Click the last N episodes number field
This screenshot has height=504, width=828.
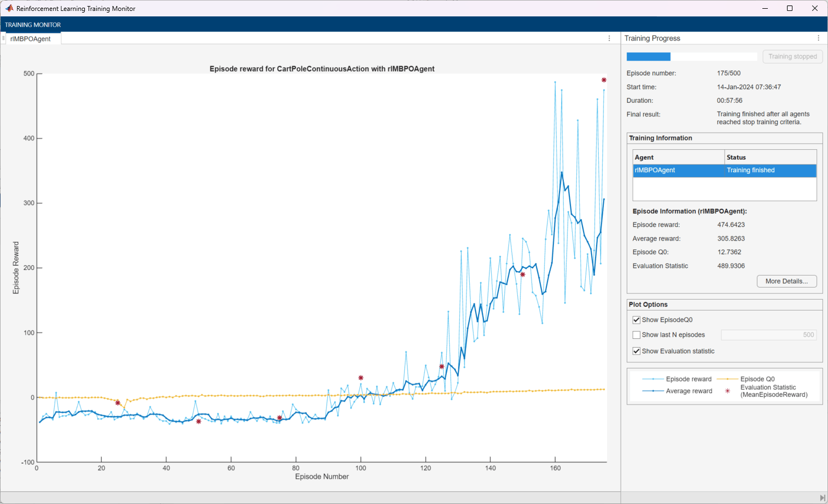tap(768, 335)
